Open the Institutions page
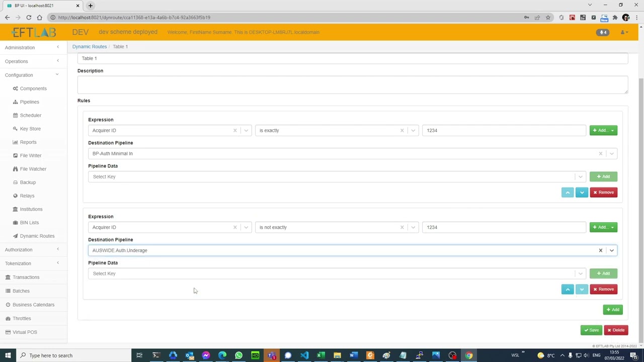 pyautogui.click(x=31, y=209)
